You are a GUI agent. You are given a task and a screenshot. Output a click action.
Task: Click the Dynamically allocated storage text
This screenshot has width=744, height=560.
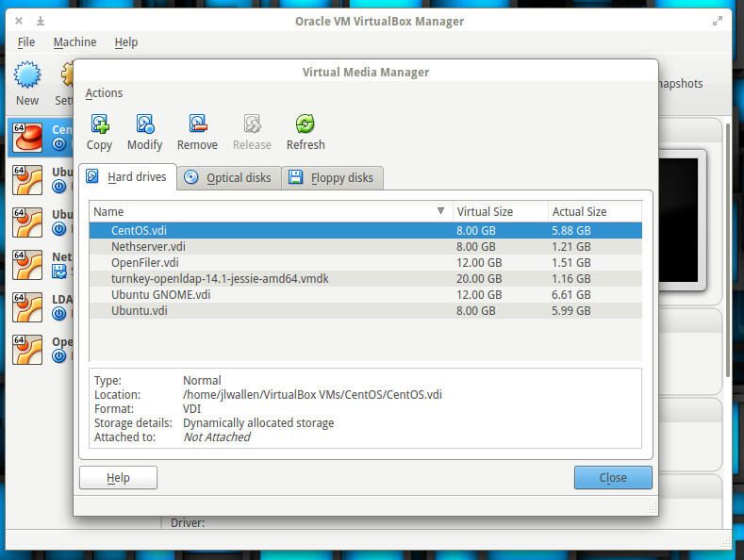tap(258, 423)
